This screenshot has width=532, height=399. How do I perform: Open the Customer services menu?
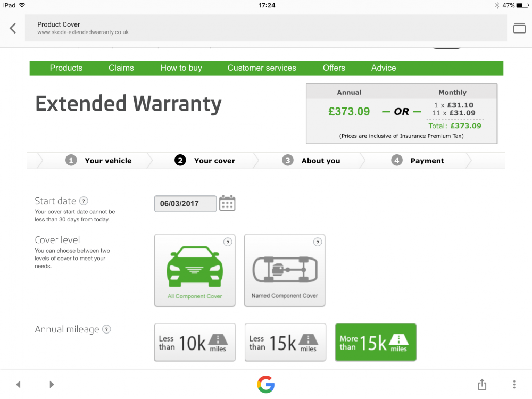click(x=262, y=68)
